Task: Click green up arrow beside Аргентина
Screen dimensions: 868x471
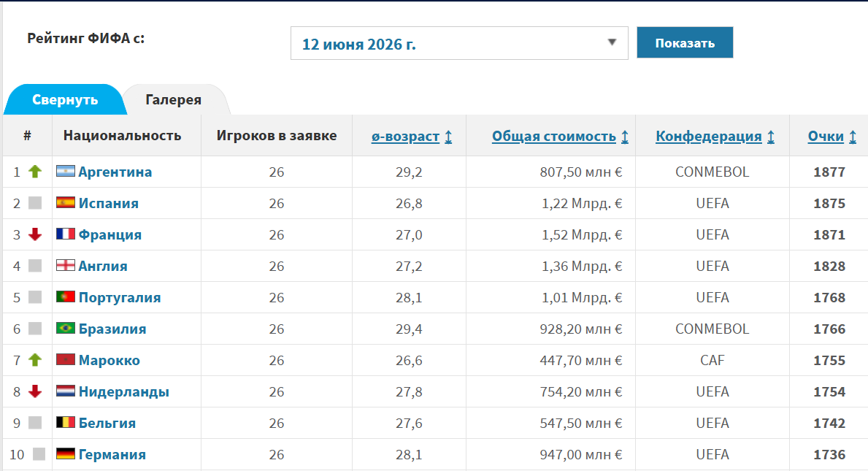Action: click(x=36, y=172)
